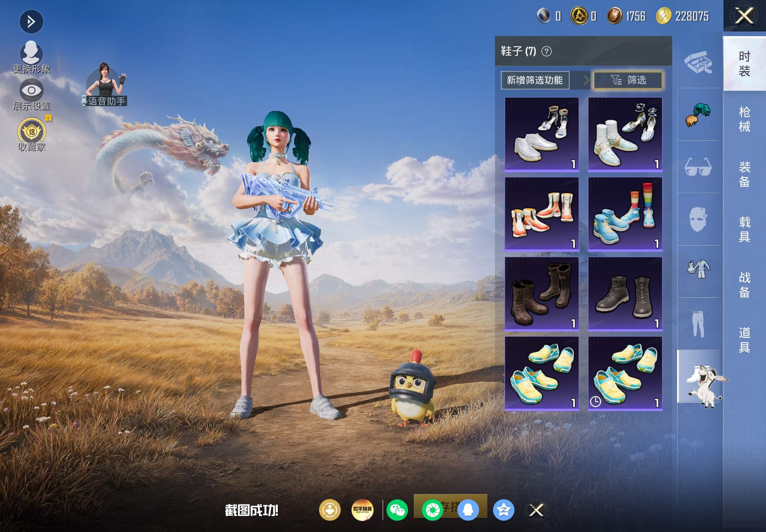The height and width of the screenshot is (532, 766).
Task: Click the silver coin currency icon
Action: tap(544, 16)
